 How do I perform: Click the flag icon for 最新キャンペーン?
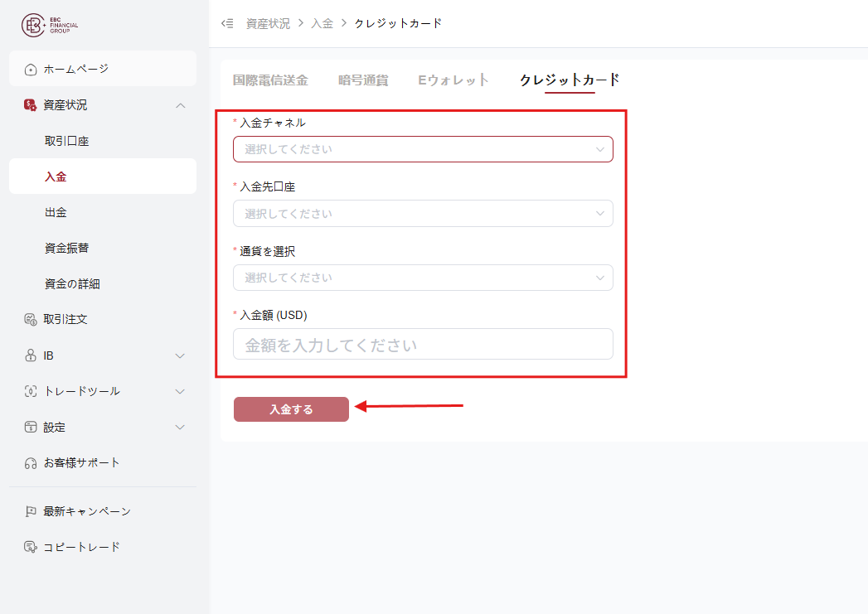tap(31, 512)
